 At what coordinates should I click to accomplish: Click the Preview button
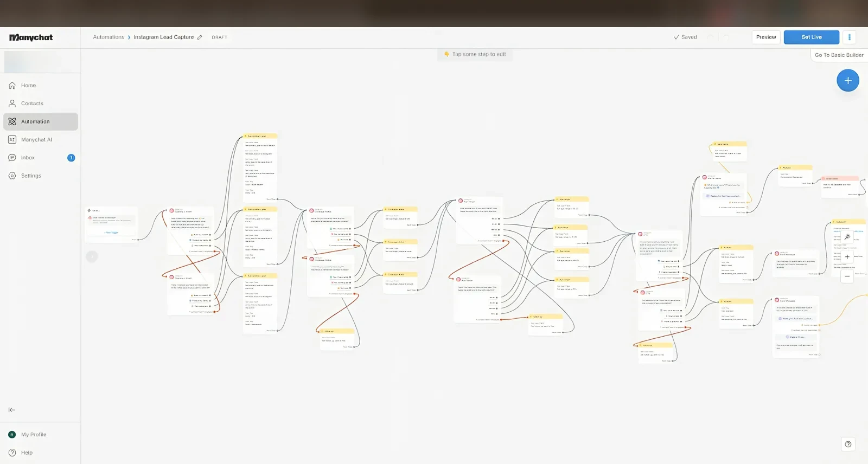tap(766, 37)
